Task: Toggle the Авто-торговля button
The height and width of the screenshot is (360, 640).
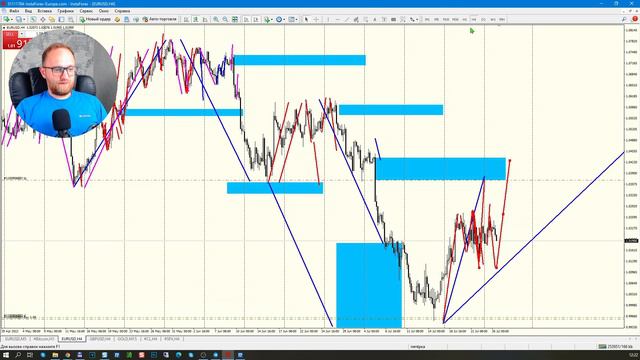Action: click(x=159, y=19)
